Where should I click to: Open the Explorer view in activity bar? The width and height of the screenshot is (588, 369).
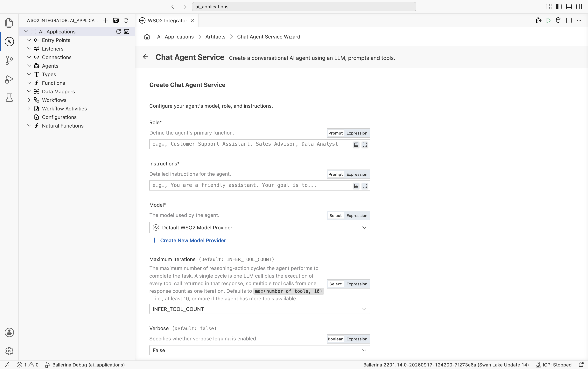coord(9,23)
